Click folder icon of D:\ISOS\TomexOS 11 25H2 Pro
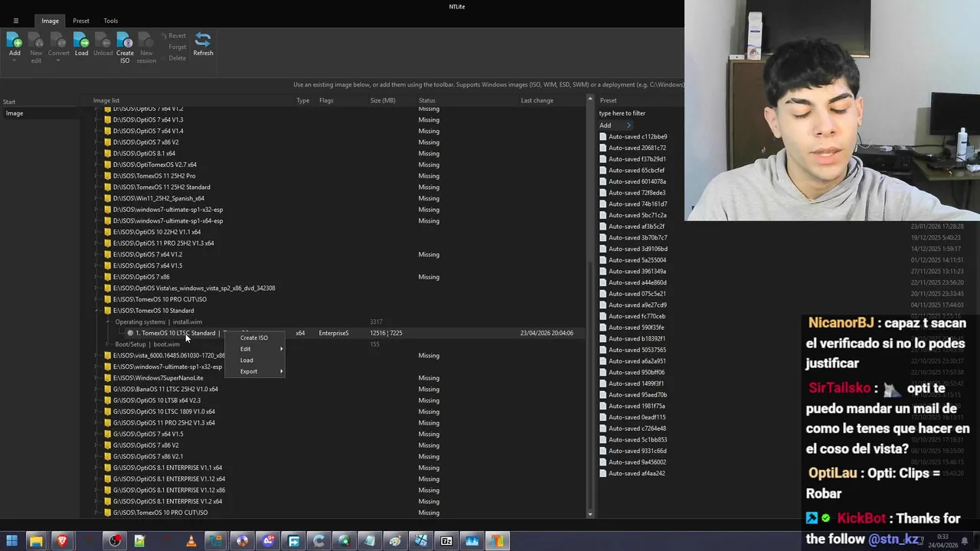The height and width of the screenshot is (551, 980). pyautogui.click(x=107, y=176)
